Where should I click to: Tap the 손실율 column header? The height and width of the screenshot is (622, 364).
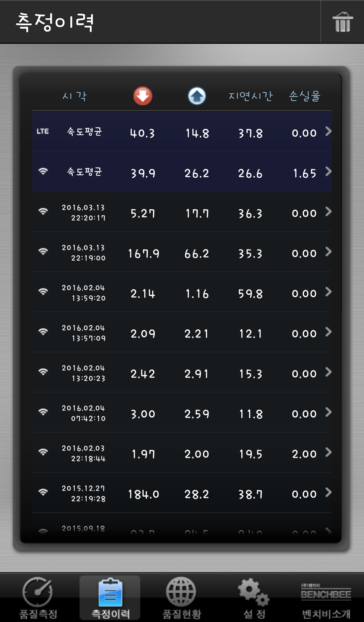coord(304,96)
